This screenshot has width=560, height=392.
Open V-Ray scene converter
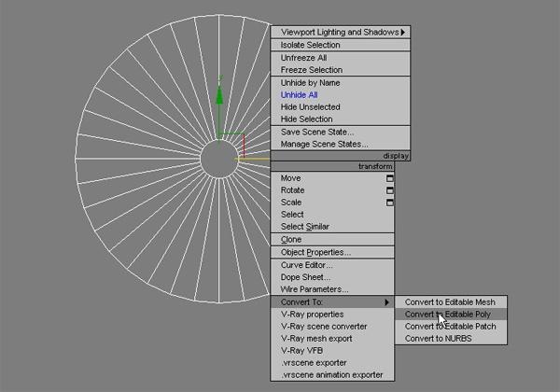(324, 327)
